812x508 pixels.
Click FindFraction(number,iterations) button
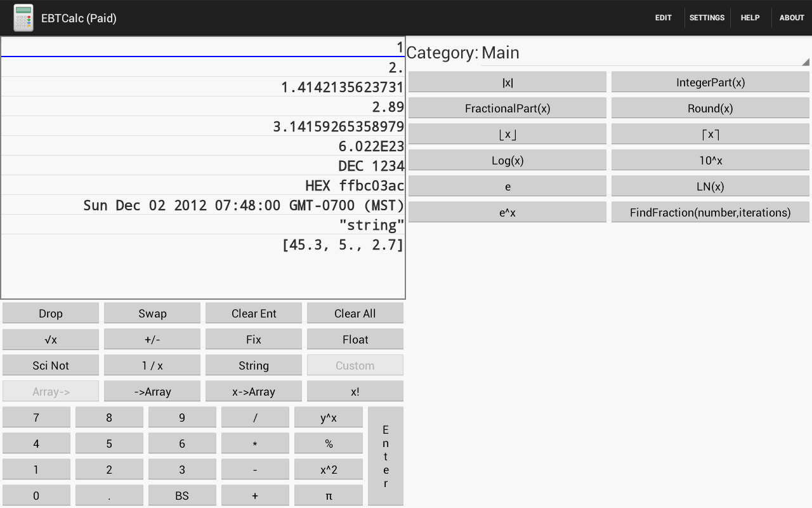(710, 212)
